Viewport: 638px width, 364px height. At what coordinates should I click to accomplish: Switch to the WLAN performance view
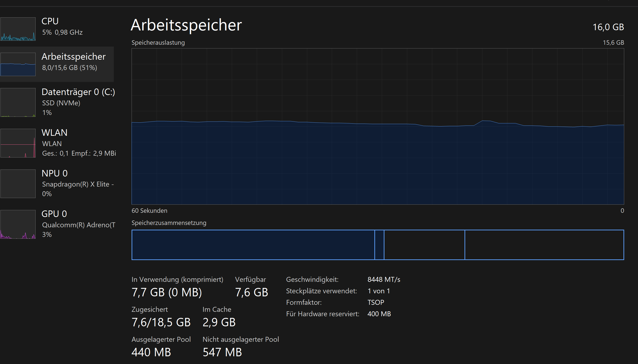click(x=57, y=143)
